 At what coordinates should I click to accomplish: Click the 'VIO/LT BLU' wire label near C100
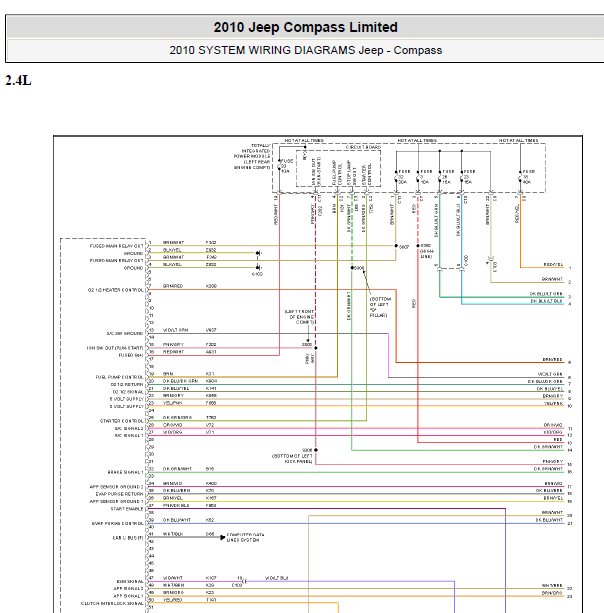click(x=277, y=578)
